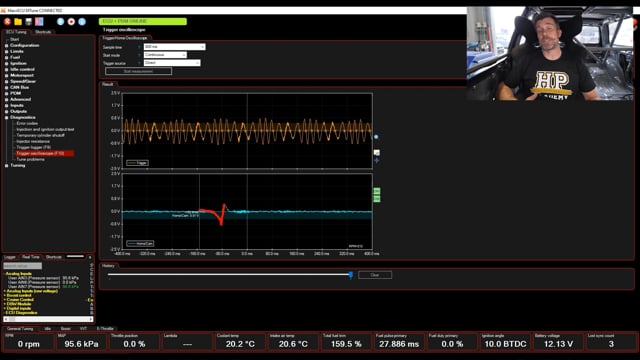Image resolution: width=640 pixels, height=360 pixels.
Task: Expand the PDM tree node
Action: point(7,93)
